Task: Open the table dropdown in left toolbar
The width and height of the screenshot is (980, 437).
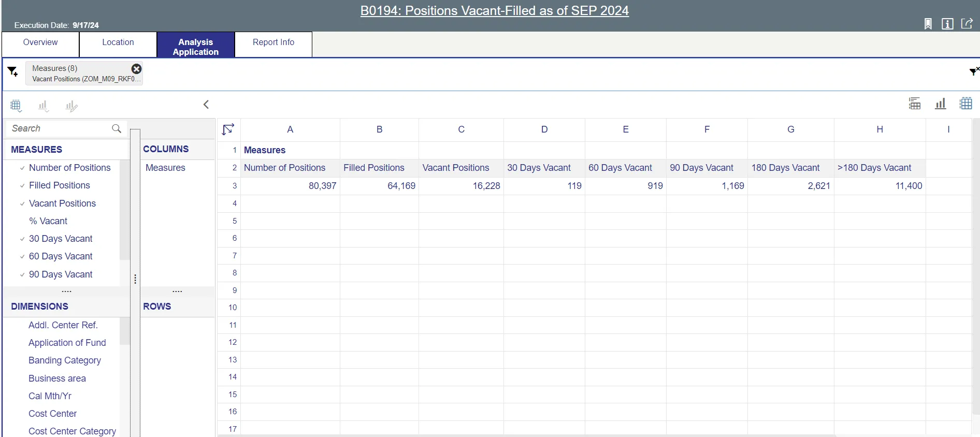Action: click(16, 106)
